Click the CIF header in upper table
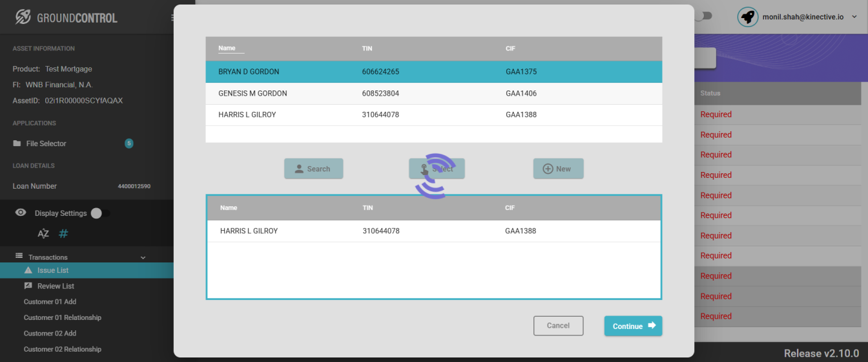This screenshot has height=362, width=868. point(510,48)
